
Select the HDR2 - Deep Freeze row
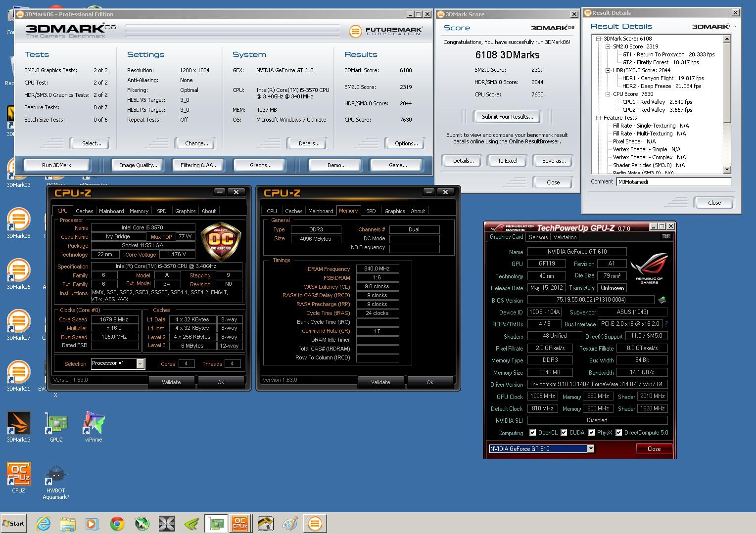click(662, 86)
